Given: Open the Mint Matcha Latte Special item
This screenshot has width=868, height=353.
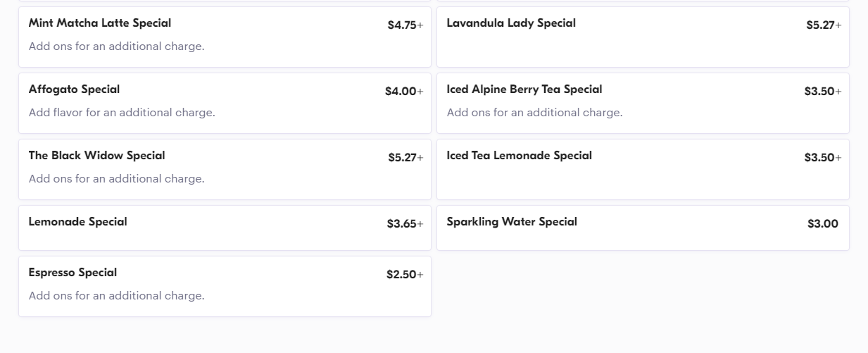Looking at the screenshot, I should pos(100,23).
